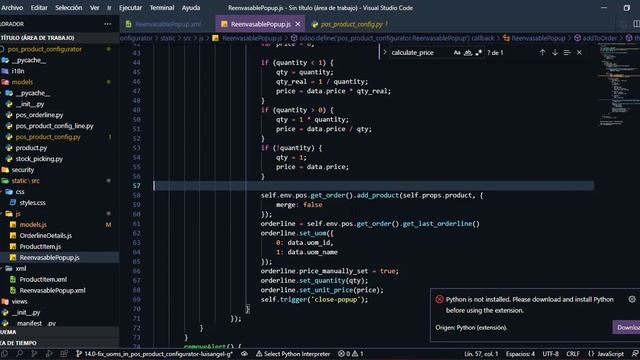Collapse the pos_product_configurator root folder
Image resolution: width=640 pixels, height=360 pixels.
coord(45,49)
